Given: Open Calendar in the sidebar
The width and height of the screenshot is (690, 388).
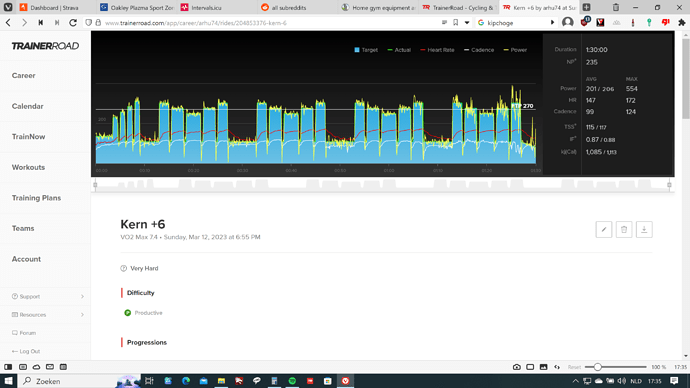Looking at the screenshot, I should pyautogui.click(x=27, y=106).
